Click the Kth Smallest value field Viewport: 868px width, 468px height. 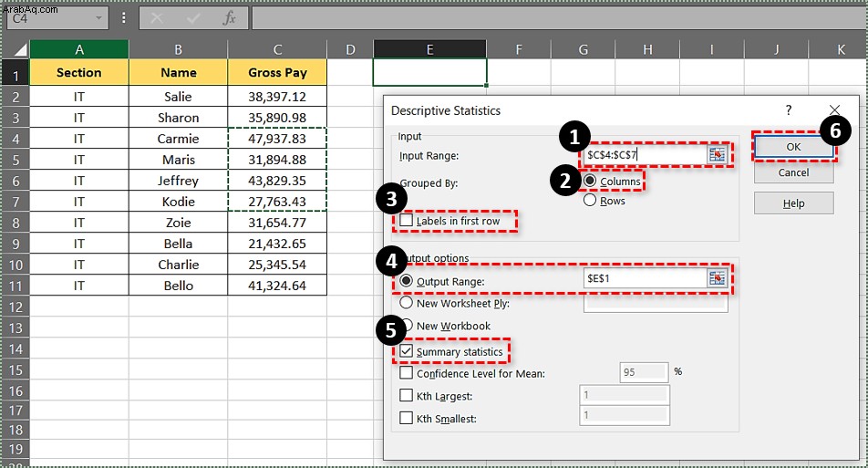625,415
